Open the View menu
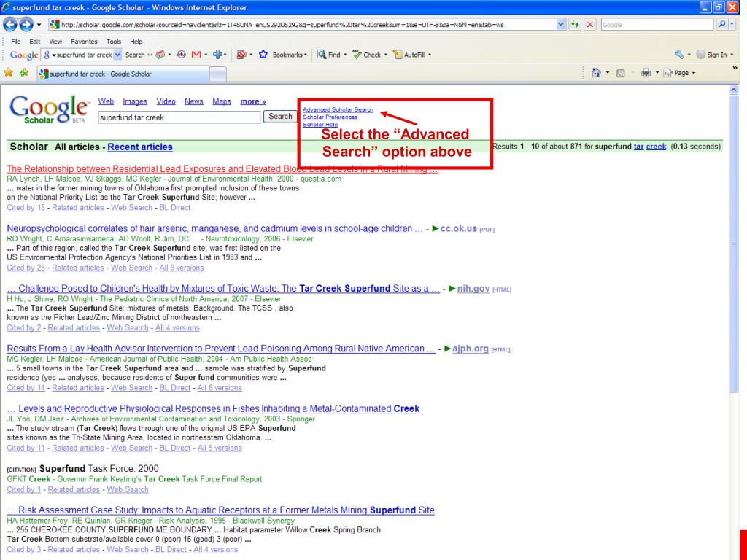Image resolution: width=747 pixels, height=560 pixels. tap(55, 42)
